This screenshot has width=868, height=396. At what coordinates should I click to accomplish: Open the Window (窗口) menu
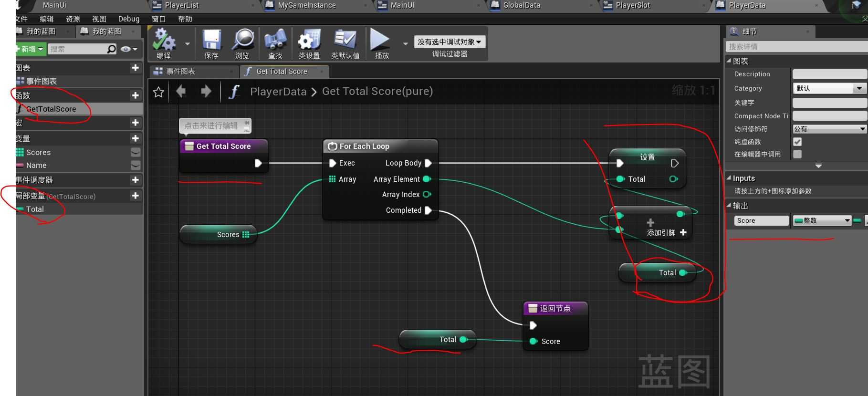[x=158, y=19]
